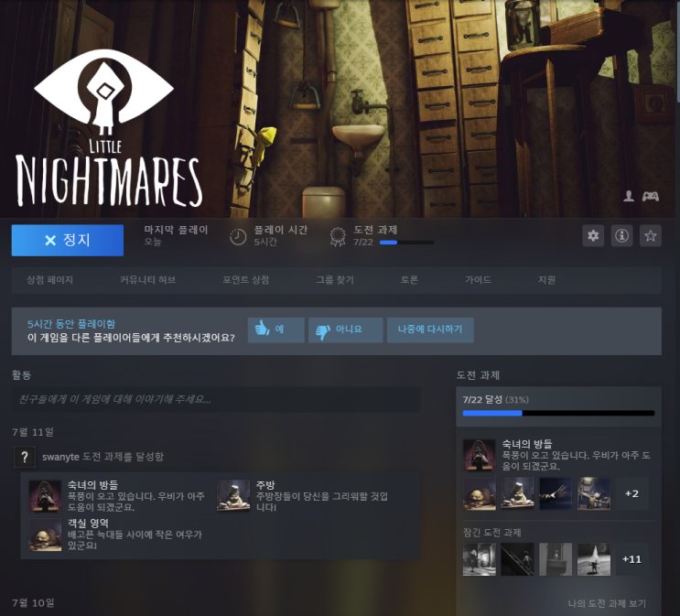
Task: Click the page scrollbar on the right edge
Action: click(x=678, y=51)
